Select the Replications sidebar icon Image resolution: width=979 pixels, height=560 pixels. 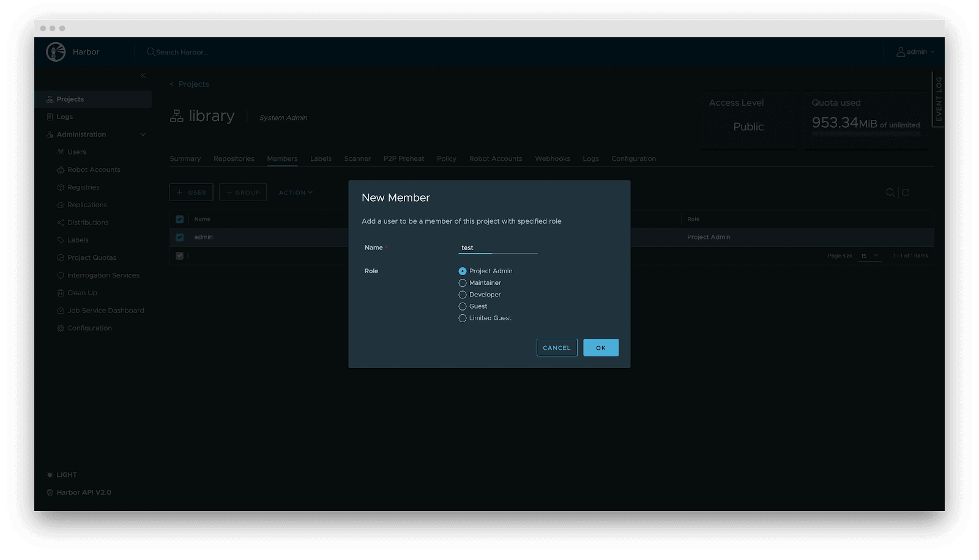[x=60, y=205]
